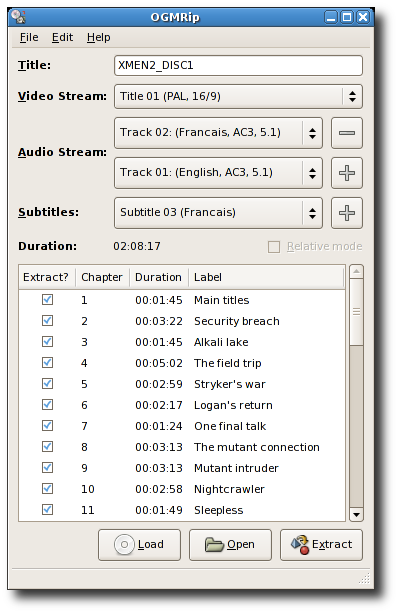The width and height of the screenshot is (398, 613).
Task: Uncheck extract for chapter 9 Mutant intruder
Action: coord(47,468)
